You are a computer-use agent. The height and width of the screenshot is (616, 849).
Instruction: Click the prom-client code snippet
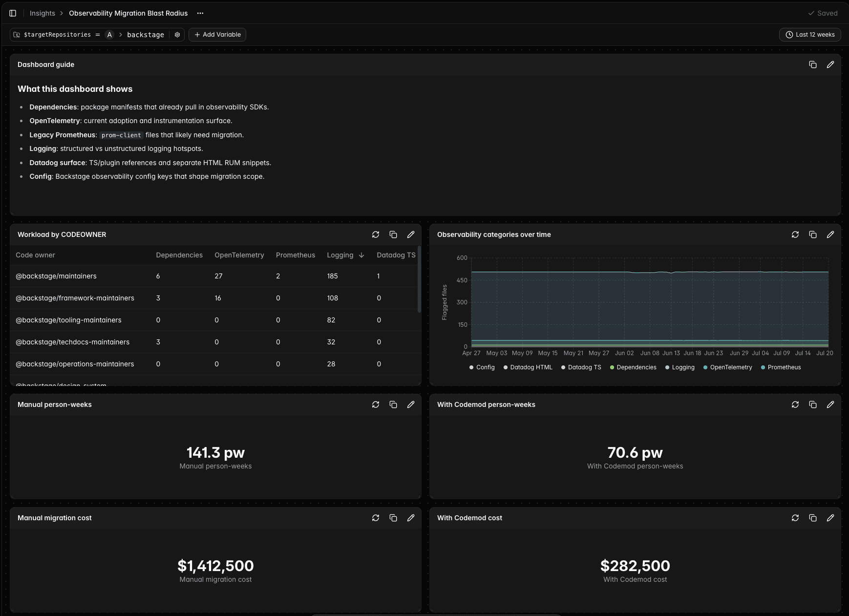point(121,135)
